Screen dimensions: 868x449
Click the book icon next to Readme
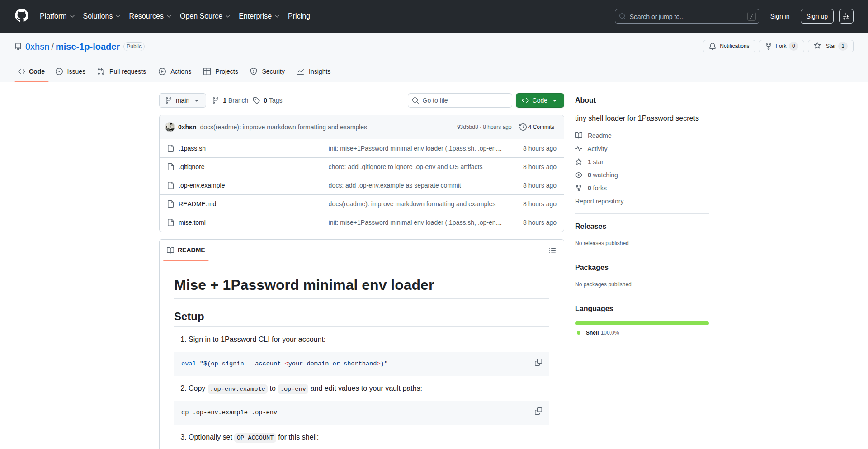579,136
